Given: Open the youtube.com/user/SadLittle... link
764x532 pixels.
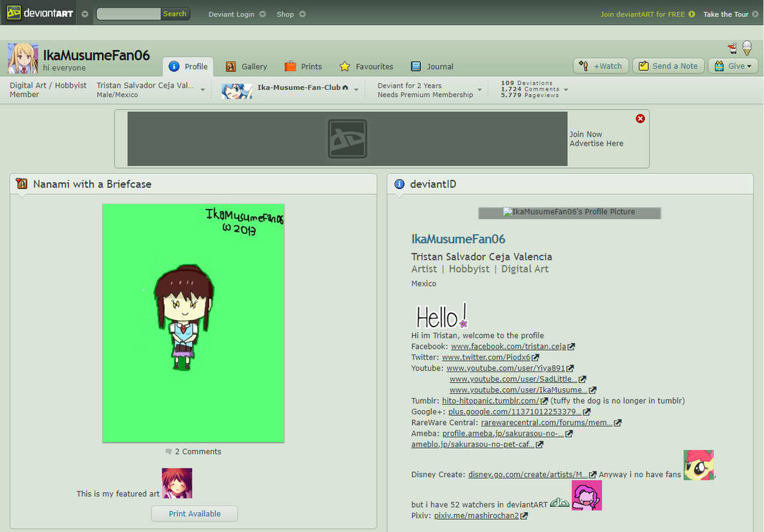Looking at the screenshot, I should click(x=513, y=379).
